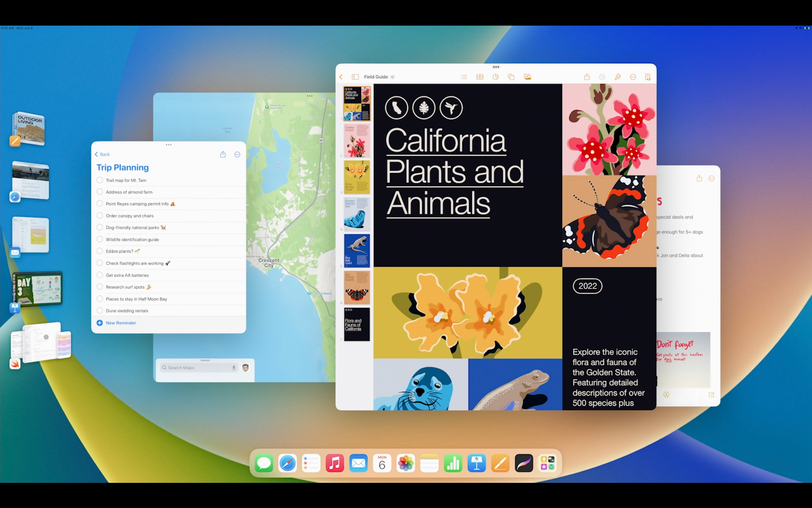Tap the dictation microphone in Maps search

click(234, 368)
